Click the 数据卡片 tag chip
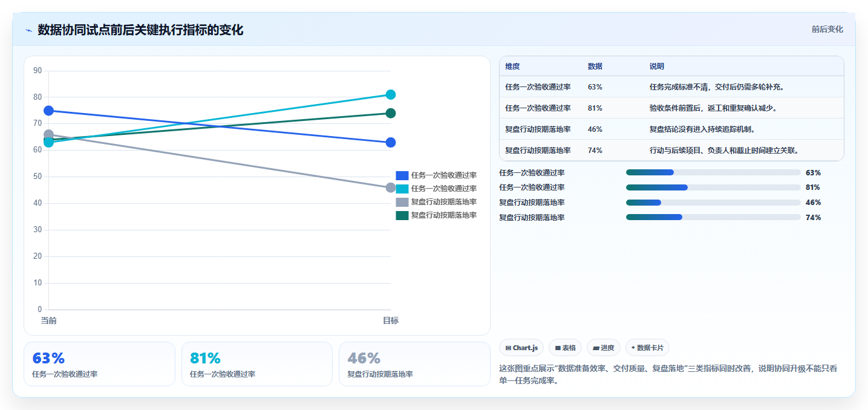 (x=647, y=348)
